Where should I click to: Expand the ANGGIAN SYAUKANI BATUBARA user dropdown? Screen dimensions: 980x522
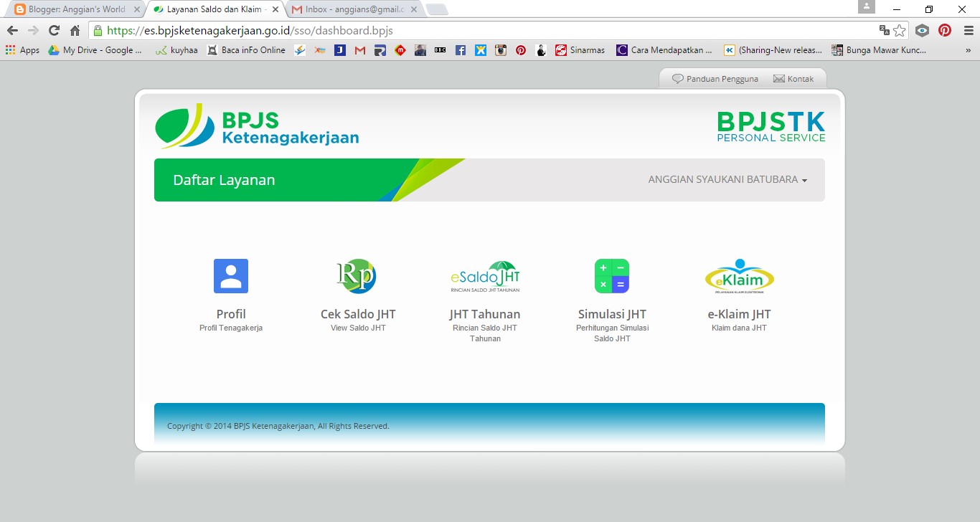click(x=727, y=180)
